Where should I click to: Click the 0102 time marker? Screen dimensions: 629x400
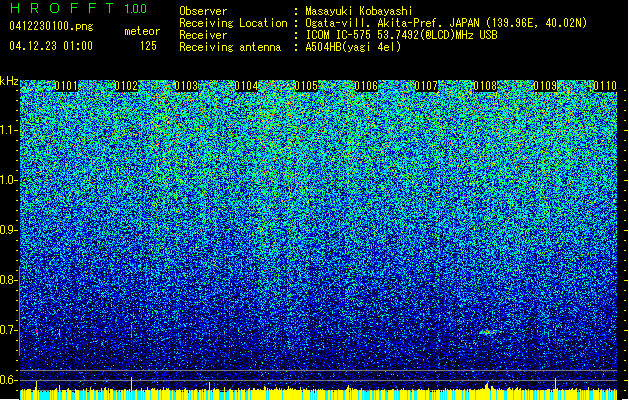[126, 86]
